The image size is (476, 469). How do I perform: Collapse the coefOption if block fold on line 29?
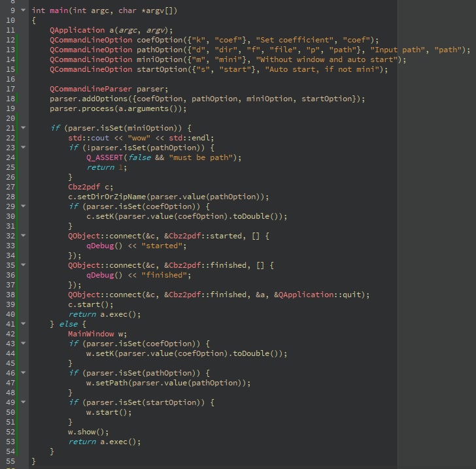23,206
